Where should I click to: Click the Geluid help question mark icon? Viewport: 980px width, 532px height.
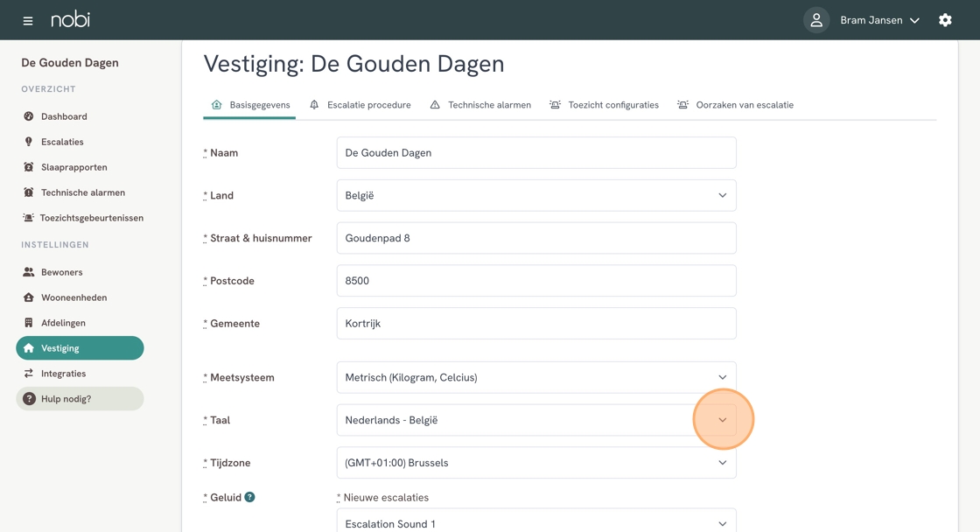click(249, 497)
